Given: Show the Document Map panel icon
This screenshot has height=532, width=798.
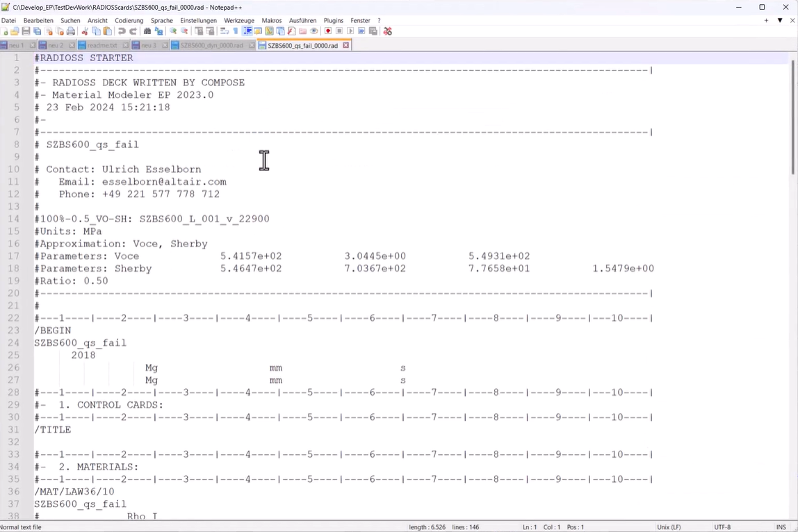Looking at the screenshot, I should pos(269,31).
